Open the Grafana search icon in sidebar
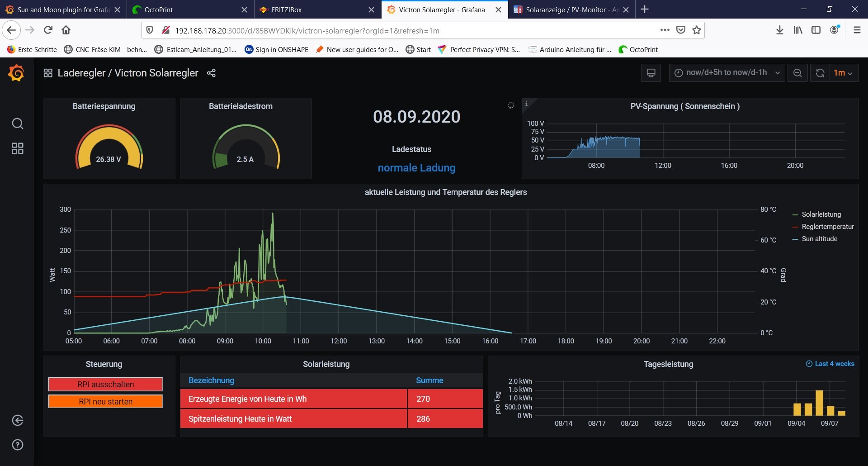Image resolution: width=868 pixels, height=466 pixels. pos(17,124)
